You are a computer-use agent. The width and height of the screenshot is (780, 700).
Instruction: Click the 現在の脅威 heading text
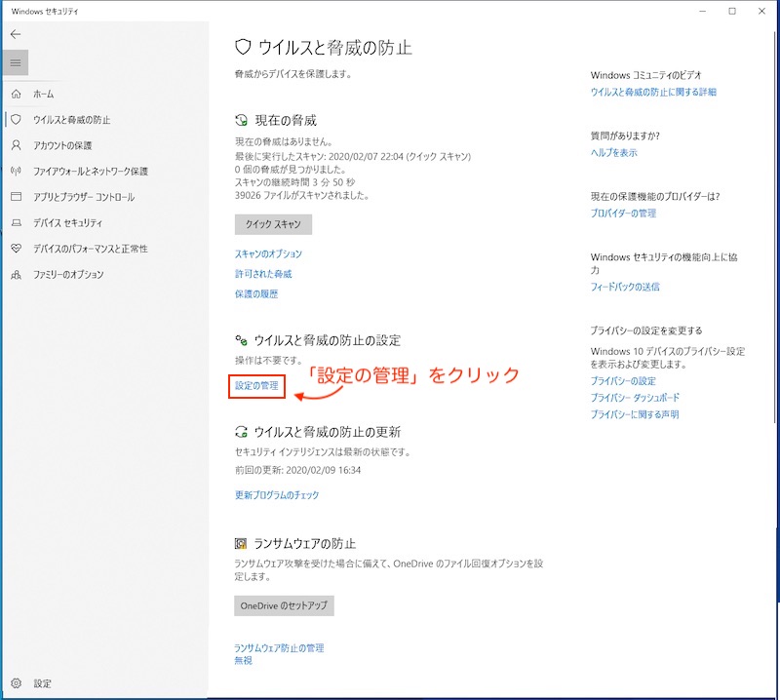point(286,120)
